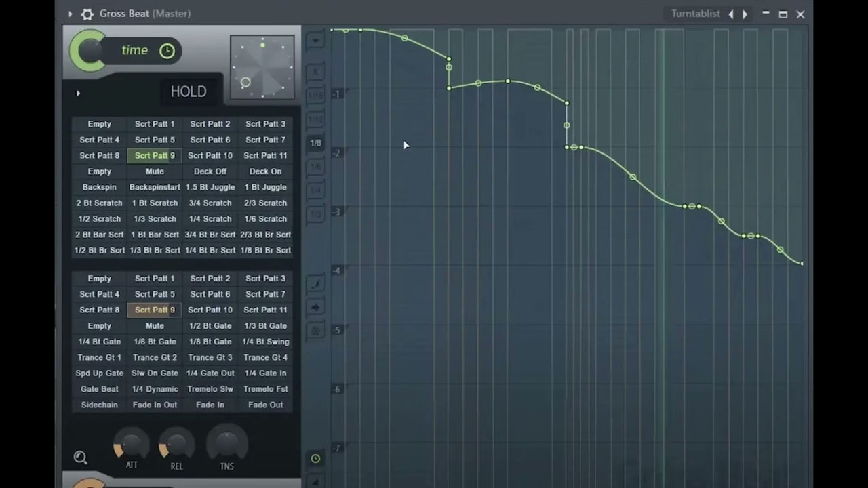Screen dimensions: 868x488
Task: Open the plugin menu arrow beside the gear
Action: [x=70, y=14]
